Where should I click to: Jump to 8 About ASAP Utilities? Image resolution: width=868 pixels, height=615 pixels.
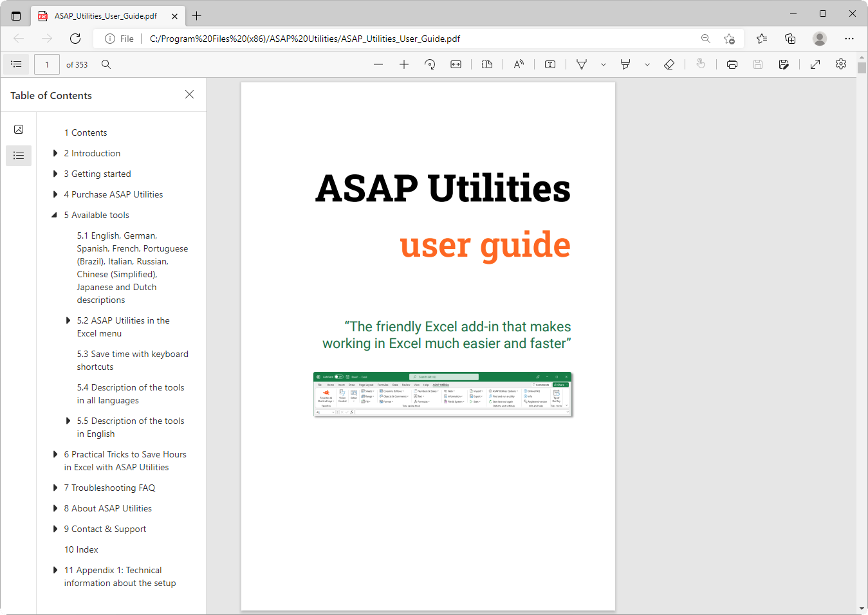[x=108, y=508]
